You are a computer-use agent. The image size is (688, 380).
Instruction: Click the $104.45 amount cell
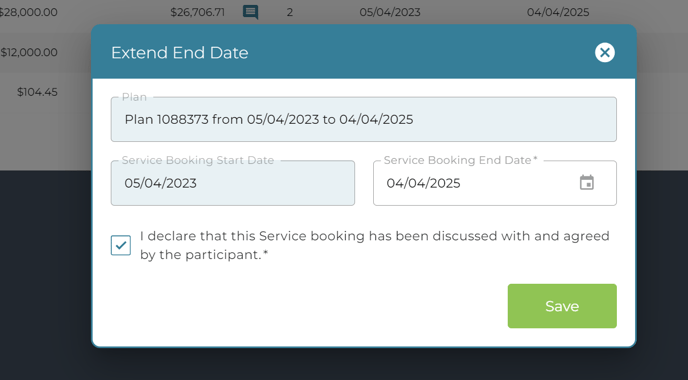pyautogui.click(x=37, y=92)
